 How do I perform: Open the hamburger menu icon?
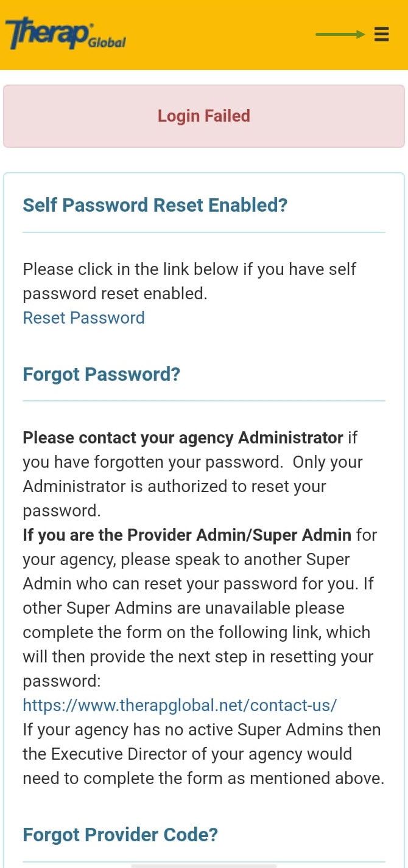click(x=381, y=35)
